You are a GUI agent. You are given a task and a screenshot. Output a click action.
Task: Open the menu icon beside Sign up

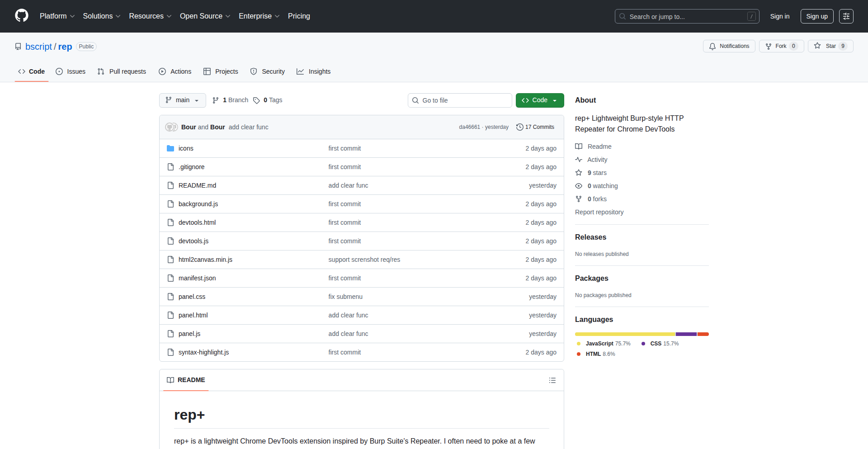(846, 16)
